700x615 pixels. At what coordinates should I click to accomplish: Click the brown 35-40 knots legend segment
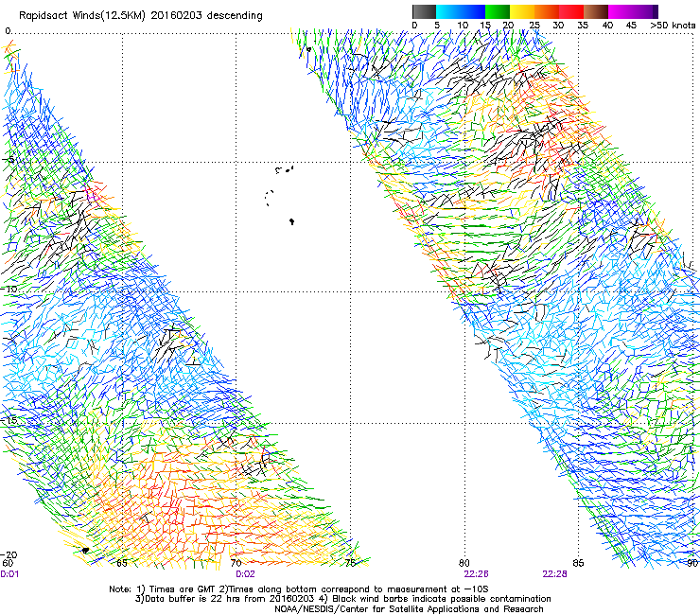click(x=596, y=11)
